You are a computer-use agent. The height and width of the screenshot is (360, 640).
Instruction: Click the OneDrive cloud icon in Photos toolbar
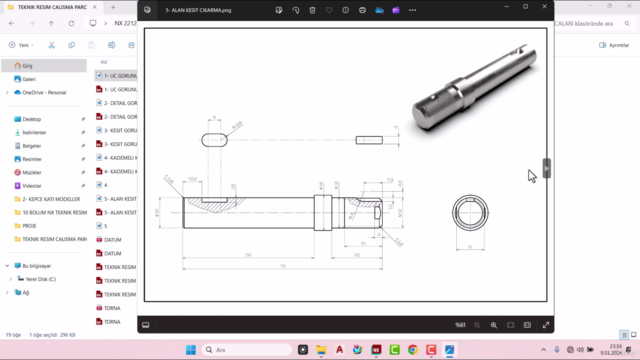(x=379, y=10)
